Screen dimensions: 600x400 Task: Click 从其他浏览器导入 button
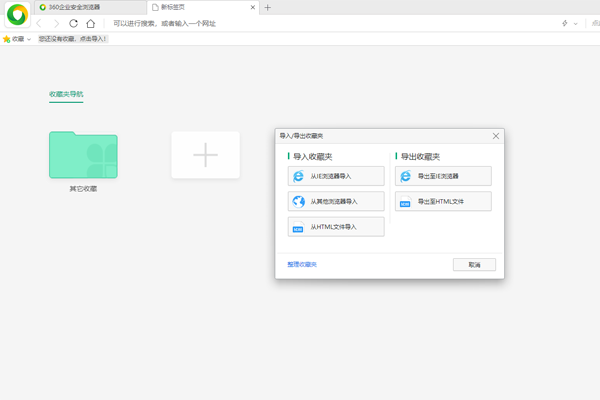pyautogui.click(x=336, y=201)
